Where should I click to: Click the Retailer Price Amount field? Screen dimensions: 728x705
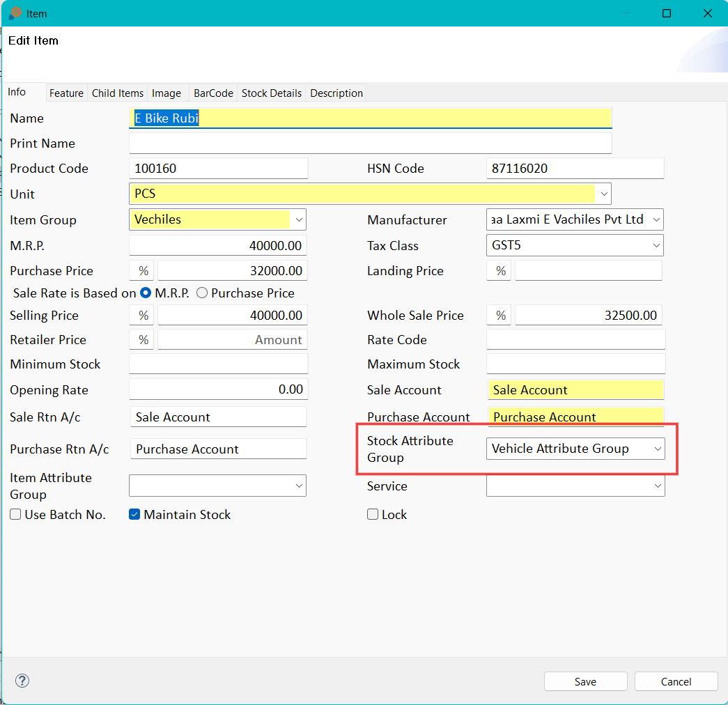(232, 340)
